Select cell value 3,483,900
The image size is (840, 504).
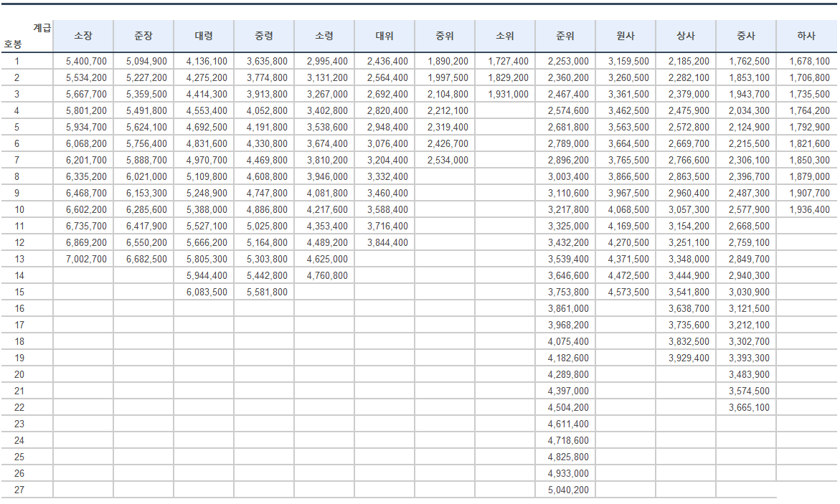point(750,375)
